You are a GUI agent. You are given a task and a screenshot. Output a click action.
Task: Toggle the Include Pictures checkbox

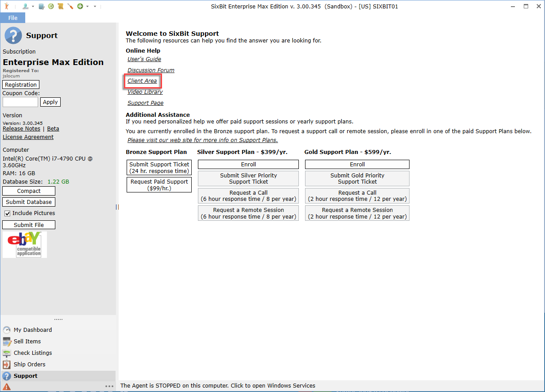pos(8,213)
